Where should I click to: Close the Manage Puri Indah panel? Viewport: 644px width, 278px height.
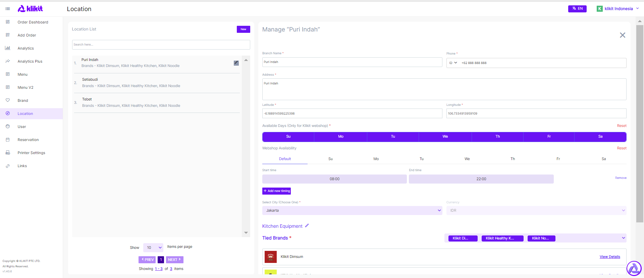point(622,35)
